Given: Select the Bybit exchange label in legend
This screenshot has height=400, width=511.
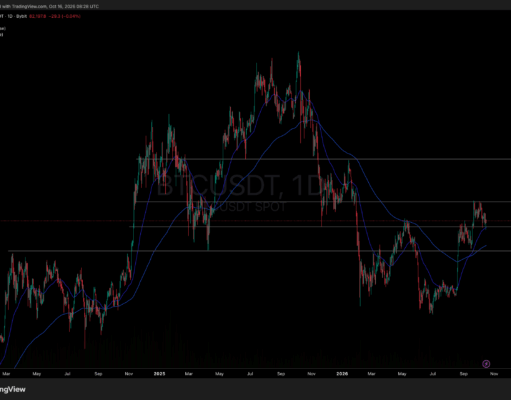Looking at the screenshot, I should click(x=21, y=16).
